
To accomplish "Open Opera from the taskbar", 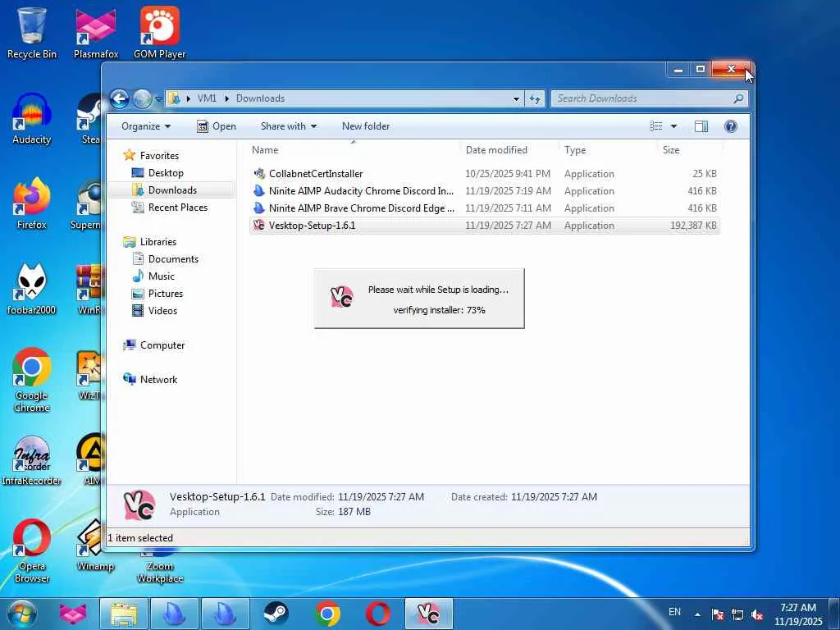I will coord(377,614).
